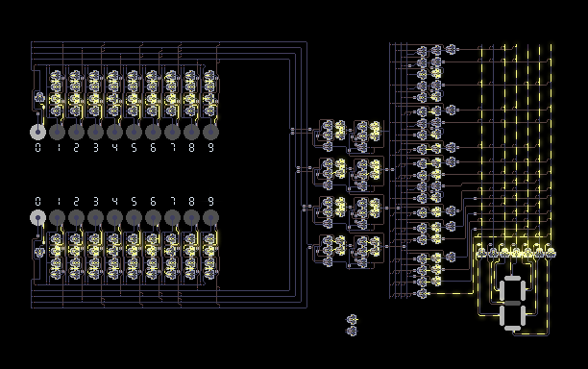Toggle bottom row input button 4
Screen dimensions: 588x369
(x=114, y=217)
